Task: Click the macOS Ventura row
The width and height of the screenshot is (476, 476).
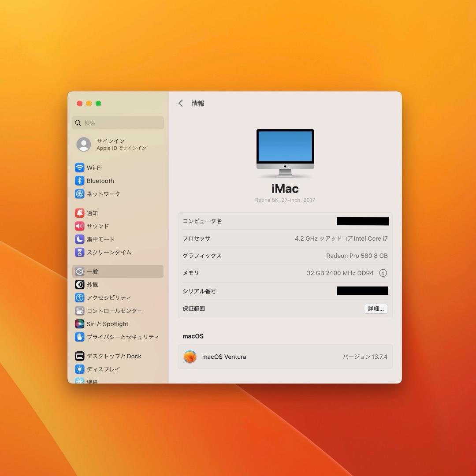Action: pyautogui.click(x=285, y=357)
